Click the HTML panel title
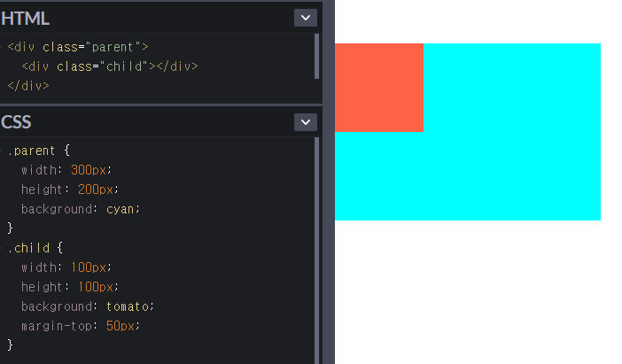 point(25,19)
